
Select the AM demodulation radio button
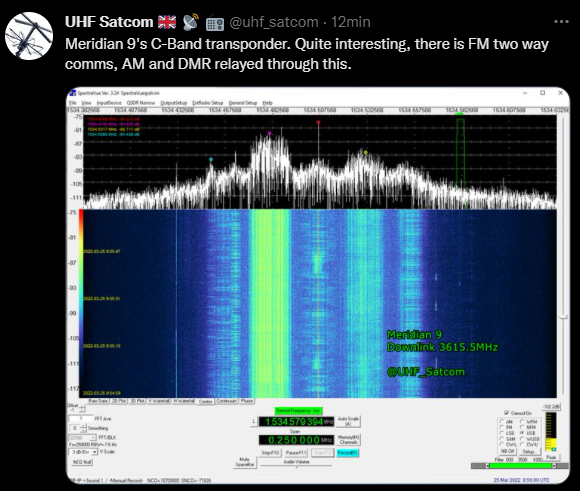click(502, 421)
